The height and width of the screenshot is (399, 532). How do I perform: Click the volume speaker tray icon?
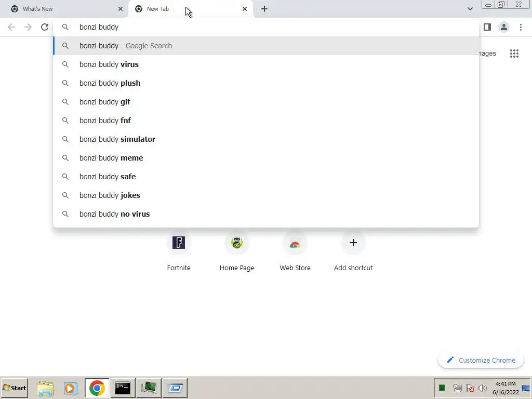pyautogui.click(x=483, y=388)
